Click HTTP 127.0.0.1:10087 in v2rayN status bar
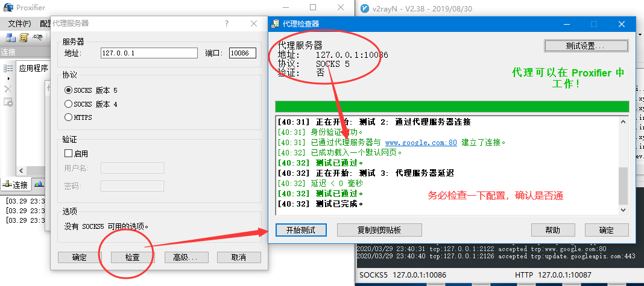The width and height of the screenshot is (644, 286). [553, 275]
